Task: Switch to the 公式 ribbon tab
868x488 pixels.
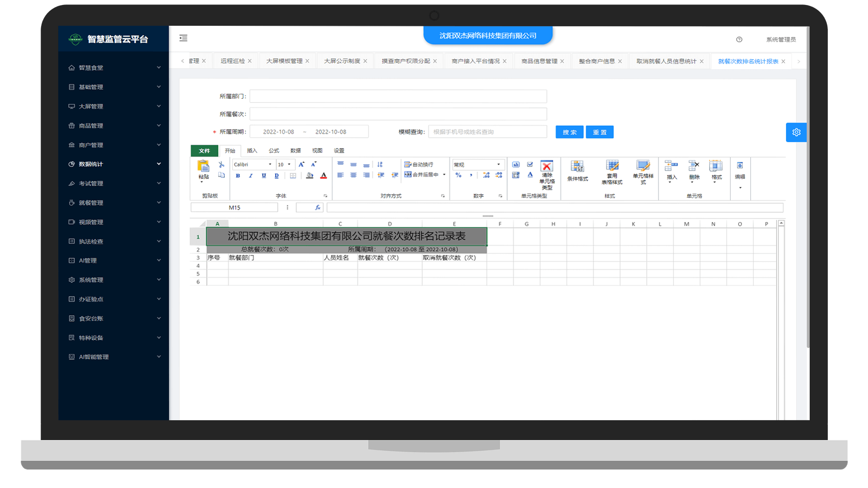Action: click(274, 150)
